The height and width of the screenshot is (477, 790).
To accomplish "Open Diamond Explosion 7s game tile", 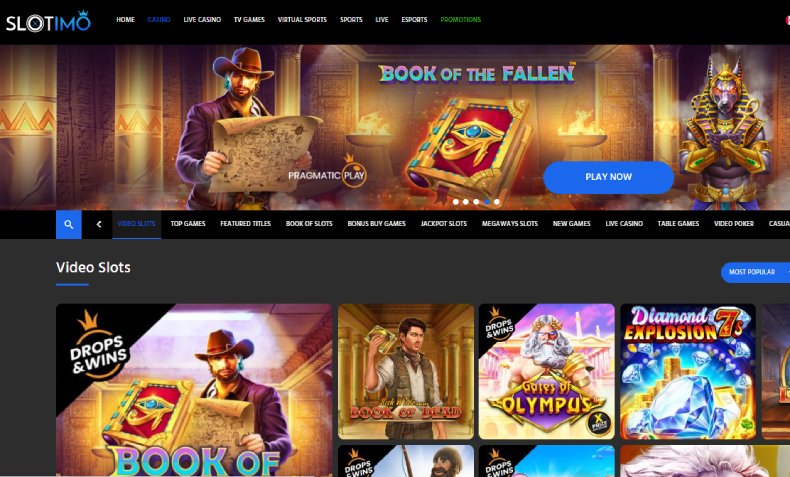I will point(688,371).
